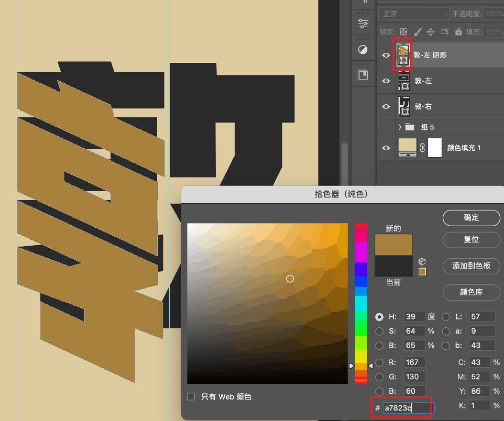Image resolution: width=504 pixels, height=421 pixels.
Task: Hide the 敦-右 layer
Action: (x=386, y=106)
